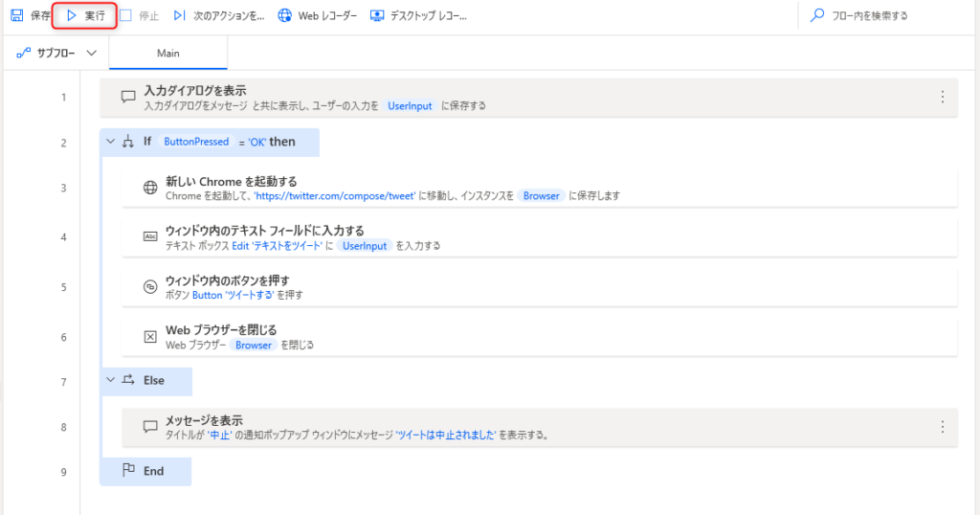Open more options for メッセージを表示 action
This screenshot has width=980, height=515.
943,427
